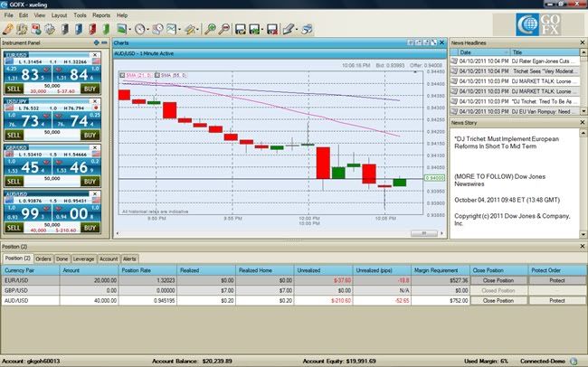Open the Reports menu
Screen dimensions: 588x367
point(101,16)
